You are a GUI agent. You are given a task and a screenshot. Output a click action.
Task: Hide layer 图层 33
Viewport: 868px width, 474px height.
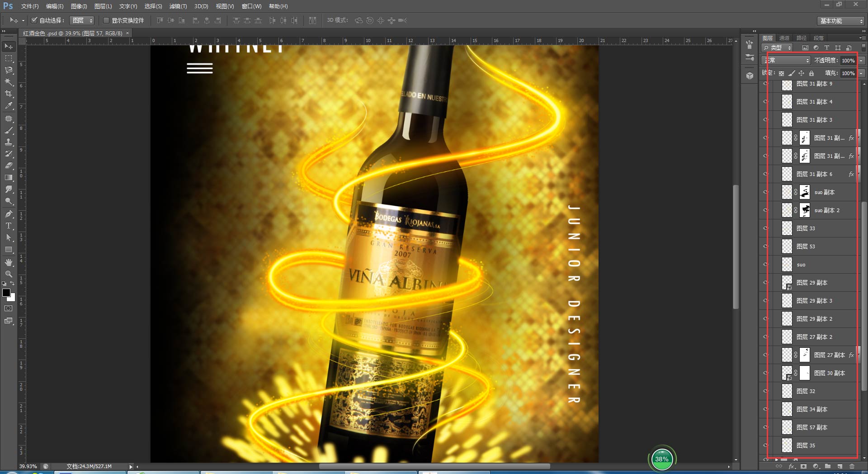coord(766,228)
